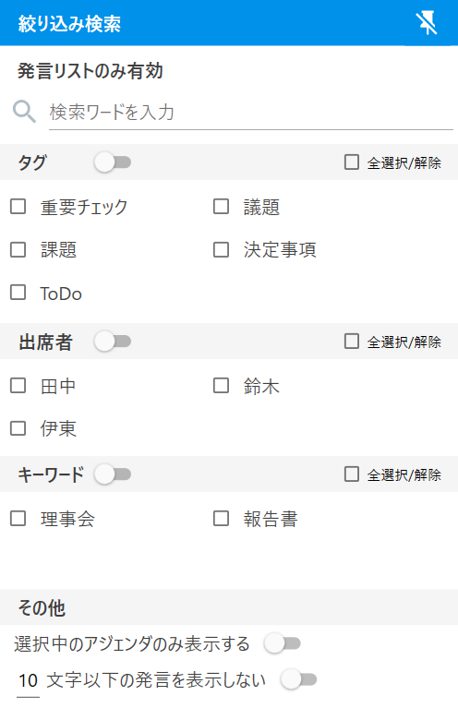The width and height of the screenshot is (458, 720).
Task: Toggle the キーワード filter switch
Action: click(x=113, y=474)
